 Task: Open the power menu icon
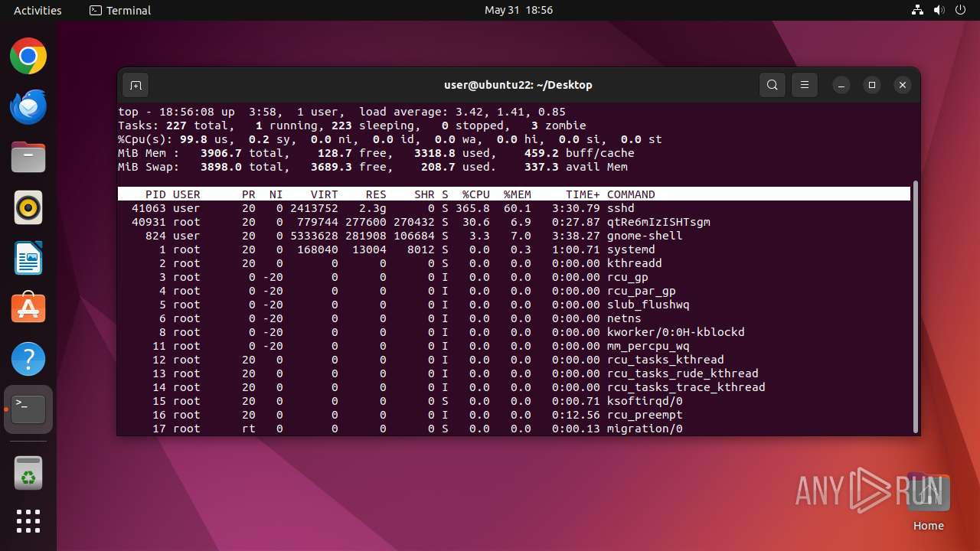(x=960, y=11)
